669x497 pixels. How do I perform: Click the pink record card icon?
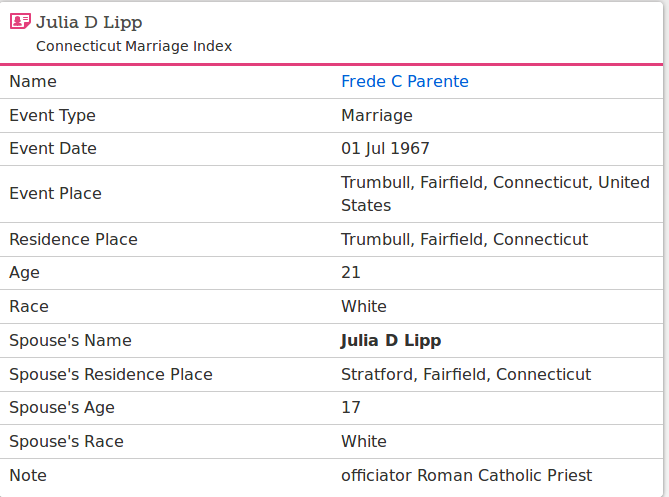[20, 21]
